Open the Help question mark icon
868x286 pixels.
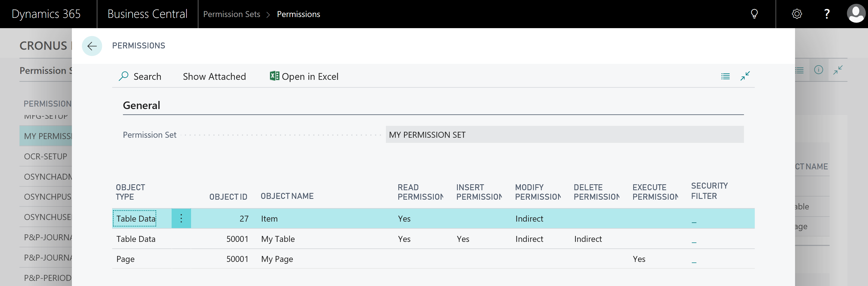827,14
